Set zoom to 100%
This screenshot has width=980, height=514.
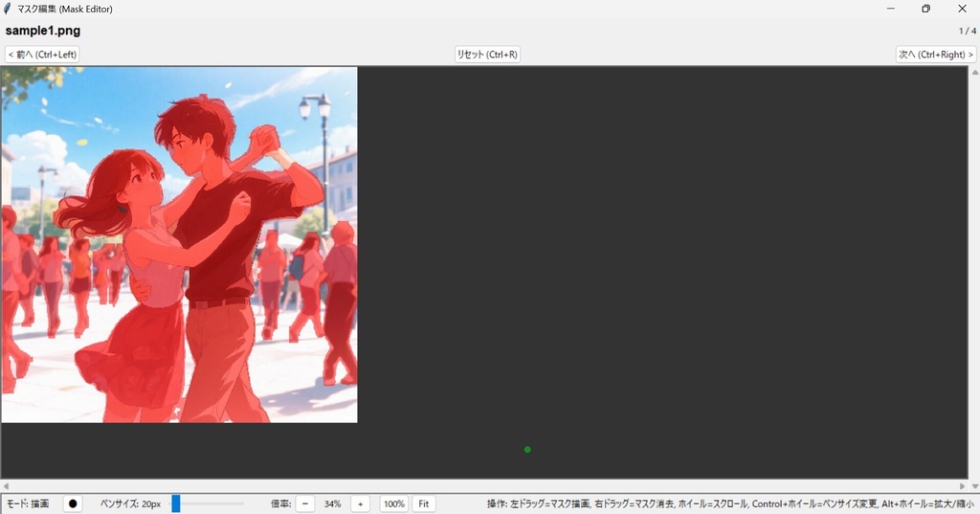(x=393, y=503)
